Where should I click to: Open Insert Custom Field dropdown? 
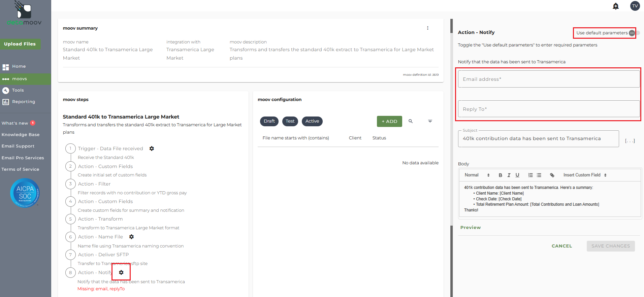pos(585,175)
